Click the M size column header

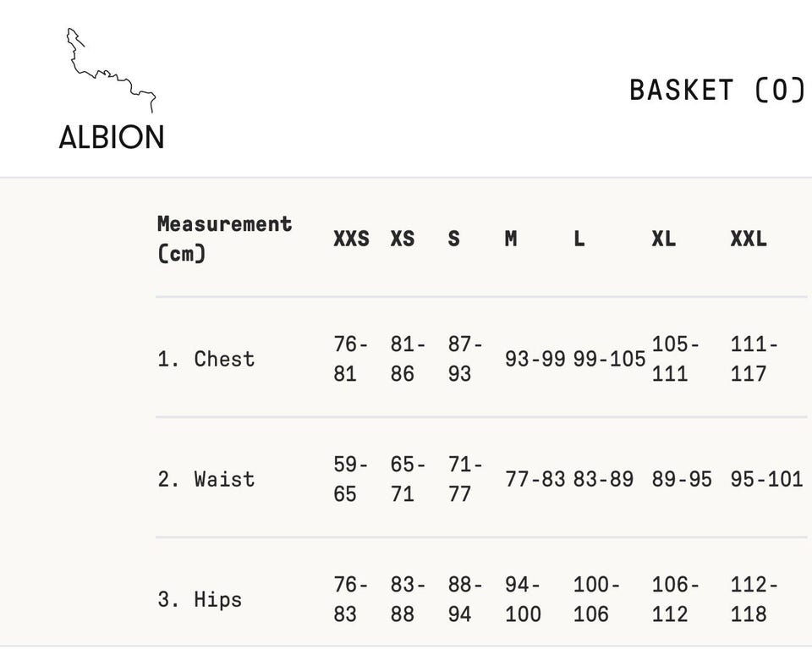(511, 239)
